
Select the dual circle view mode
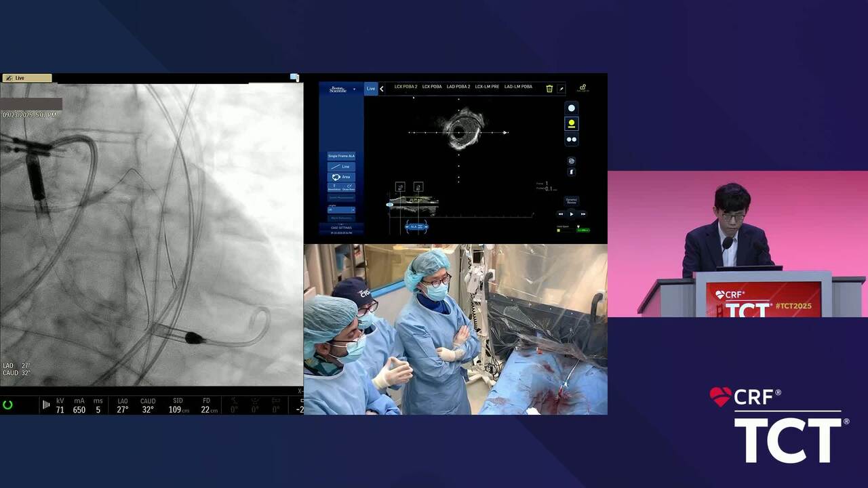coord(571,140)
